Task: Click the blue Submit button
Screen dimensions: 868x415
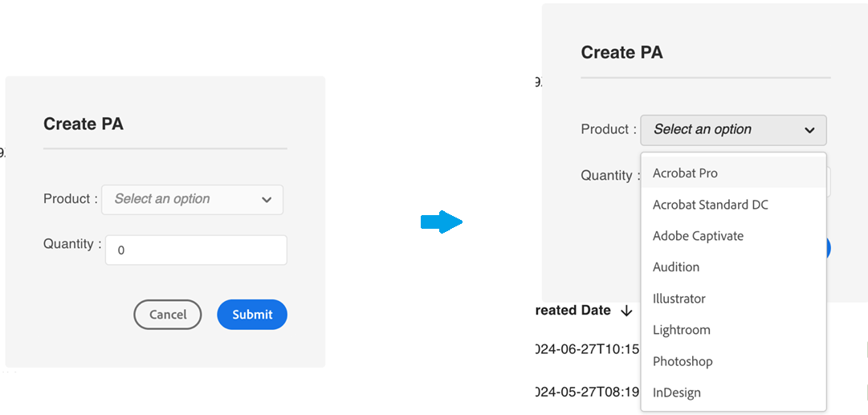Action: point(252,315)
